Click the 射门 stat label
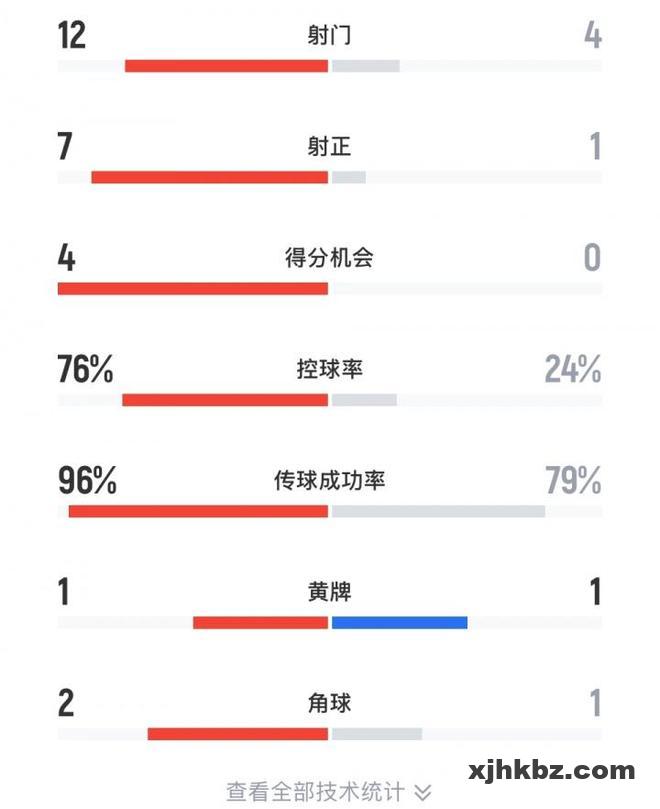 pos(329,36)
